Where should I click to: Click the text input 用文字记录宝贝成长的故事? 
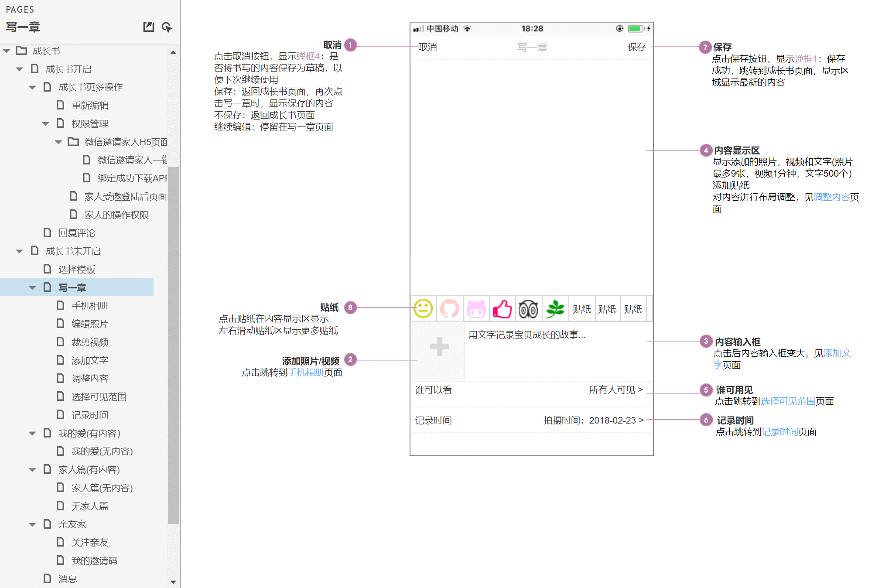pyautogui.click(x=558, y=352)
